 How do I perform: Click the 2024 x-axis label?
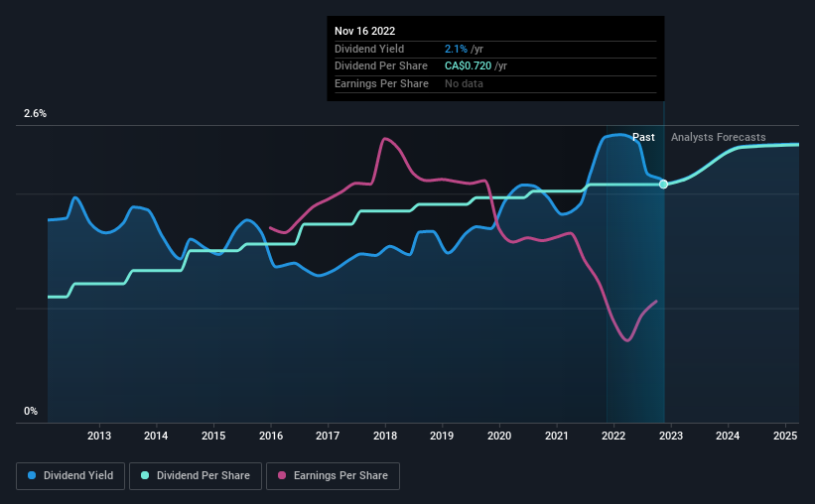(x=728, y=436)
